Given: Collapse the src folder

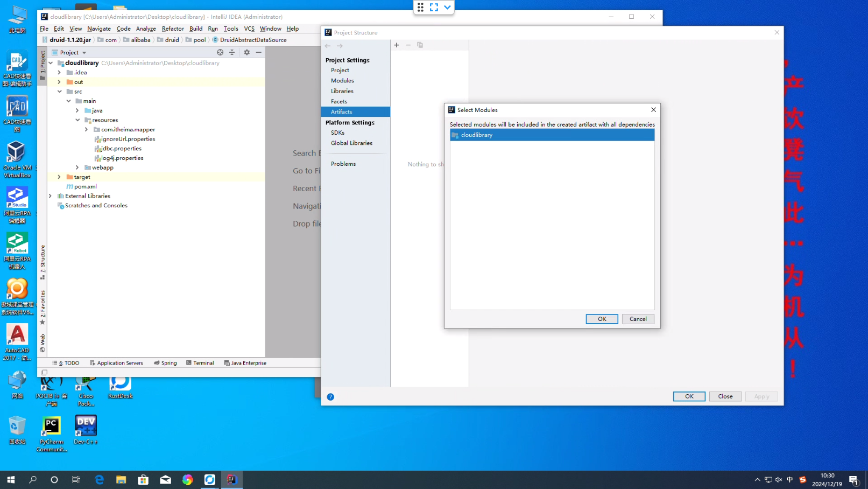Looking at the screenshot, I should [x=60, y=92].
